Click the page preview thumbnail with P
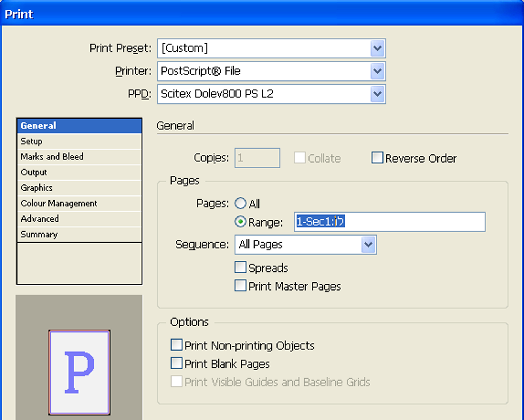The height and width of the screenshot is (420, 524). click(79, 372)
